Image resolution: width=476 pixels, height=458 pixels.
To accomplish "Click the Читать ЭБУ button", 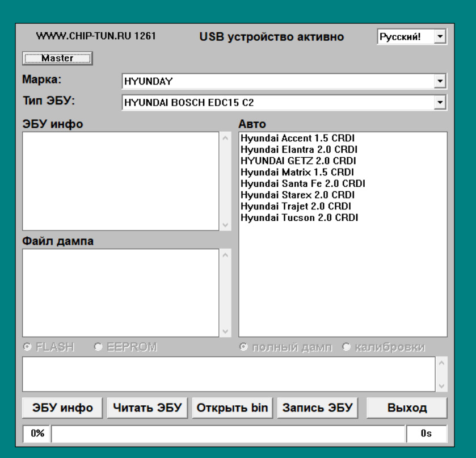I will 148,408.
